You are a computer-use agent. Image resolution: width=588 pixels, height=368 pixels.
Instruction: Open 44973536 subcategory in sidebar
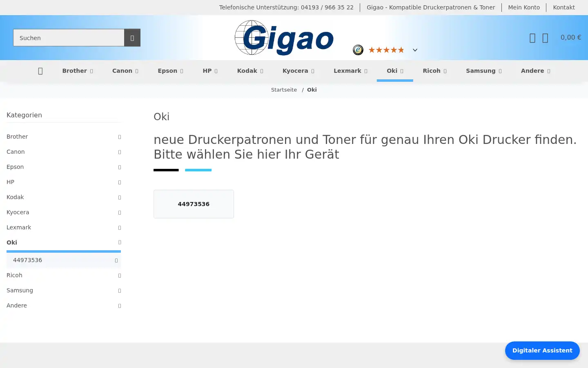tap(27, 260)
